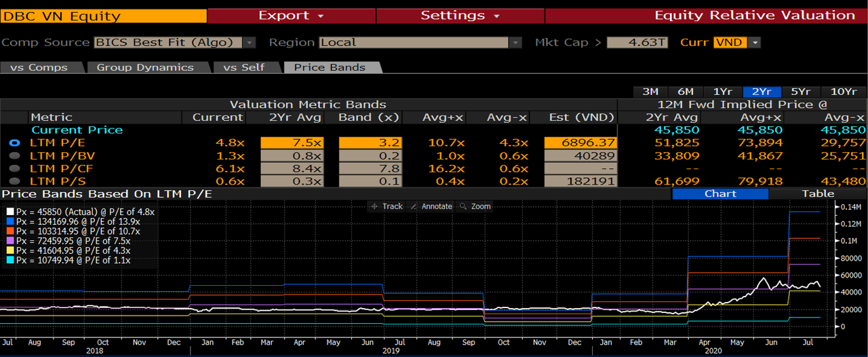The image size is (868, 357).
Task: Select the LTM P/BV radio button
Action: [x=13, y=155]
